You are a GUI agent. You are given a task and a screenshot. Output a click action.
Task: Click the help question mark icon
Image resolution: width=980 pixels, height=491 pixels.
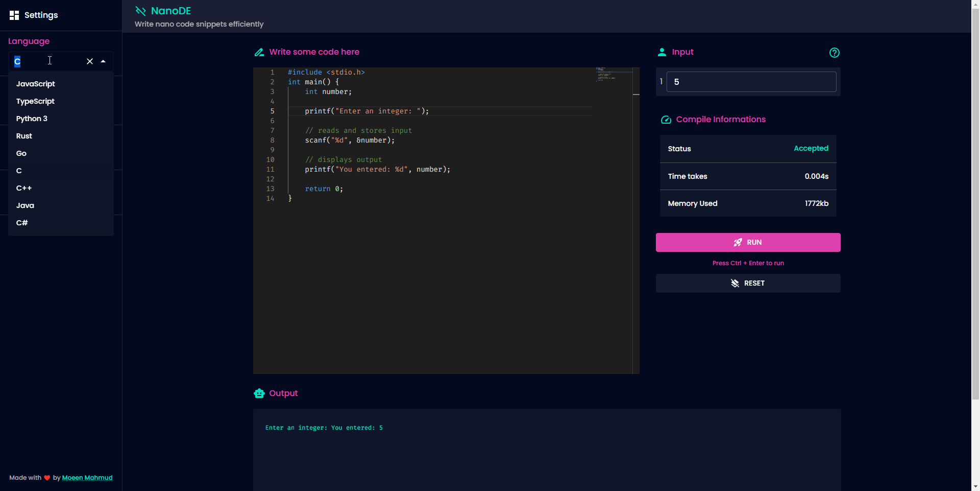[834, 53]
